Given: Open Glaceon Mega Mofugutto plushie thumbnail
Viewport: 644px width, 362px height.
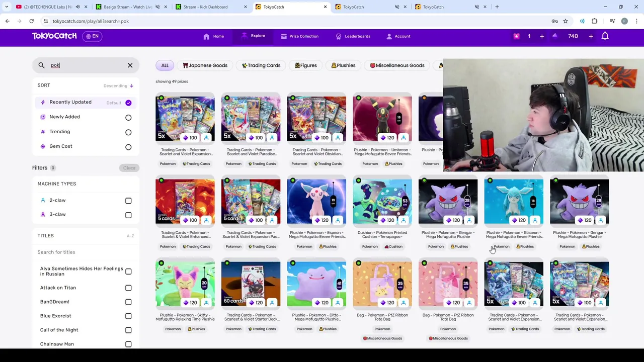Looking at the screenshot, I should click(x=514, y=201).
